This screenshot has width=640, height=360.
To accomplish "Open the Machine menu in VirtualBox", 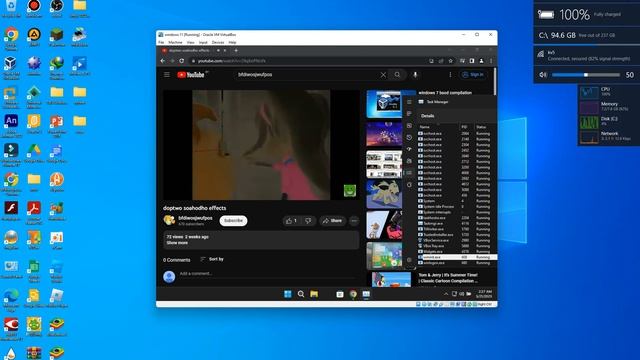I will pos(176,42).
